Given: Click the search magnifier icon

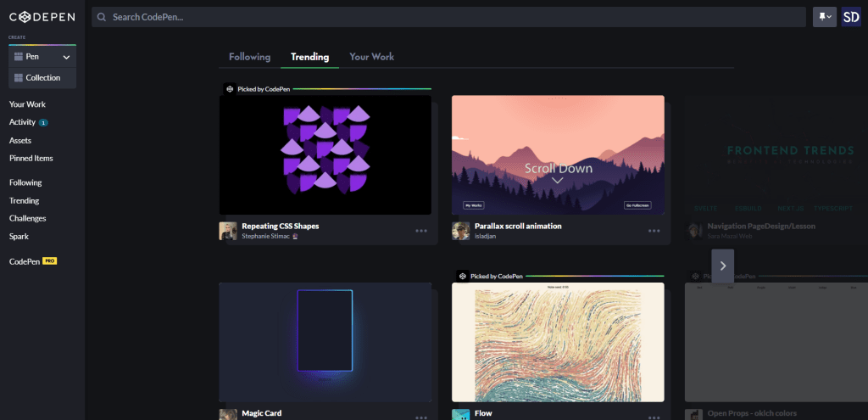Looking at the screenshot, I should coord(102,17).
